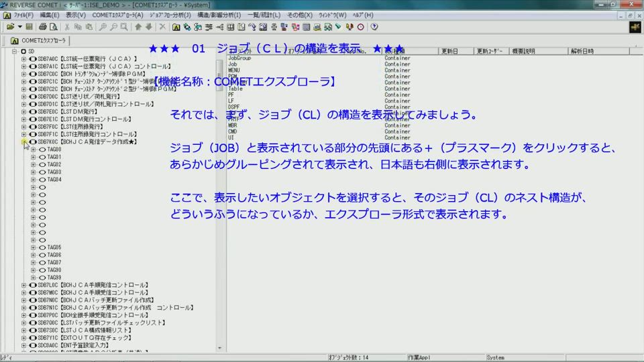Open the 構造/影響分析(I) menu

(219, 15)
